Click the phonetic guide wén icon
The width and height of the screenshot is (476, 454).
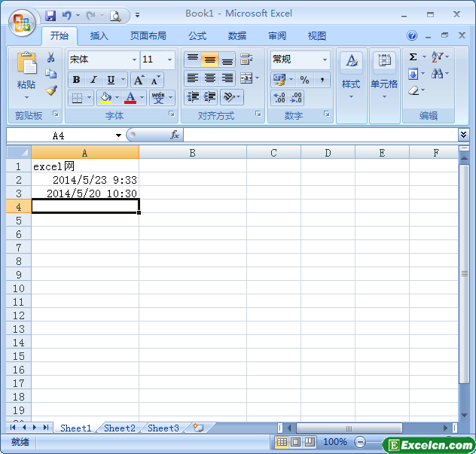coord(158,97)
